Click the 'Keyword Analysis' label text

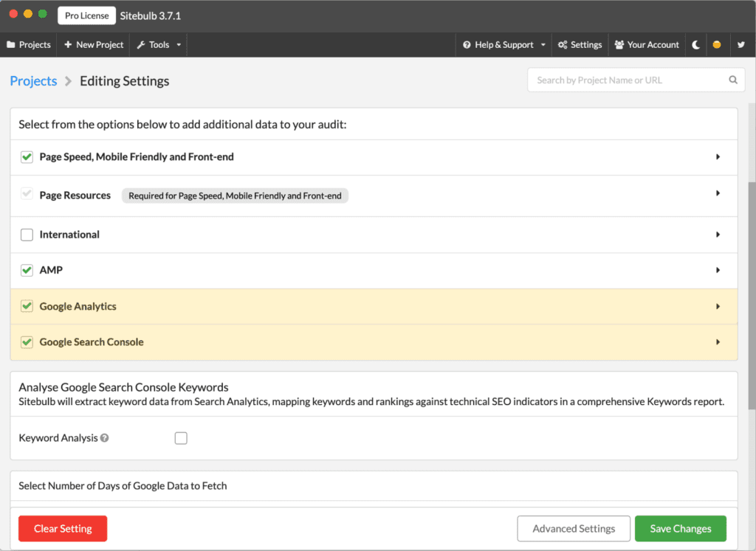[x=58, y=438]
